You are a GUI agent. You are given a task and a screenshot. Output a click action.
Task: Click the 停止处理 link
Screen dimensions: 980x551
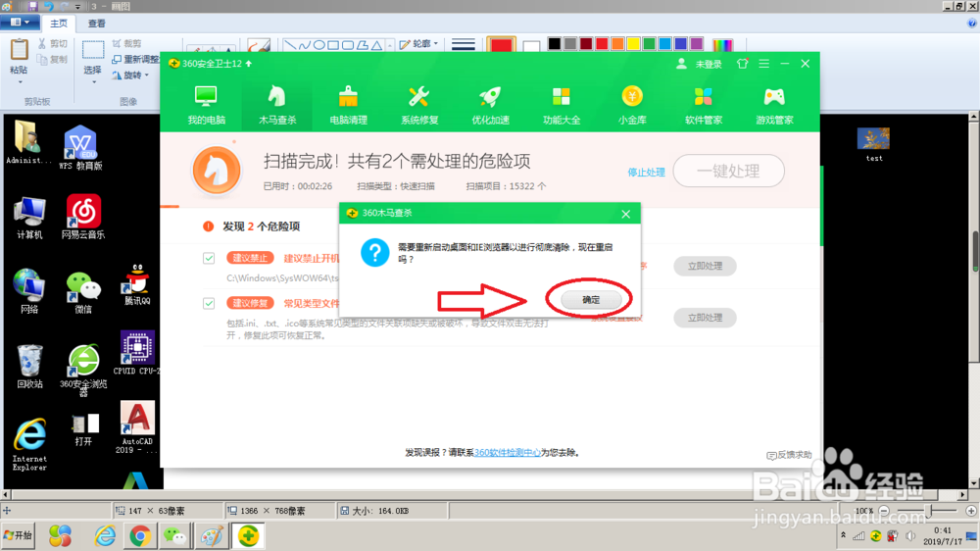(x=646, y=172)
